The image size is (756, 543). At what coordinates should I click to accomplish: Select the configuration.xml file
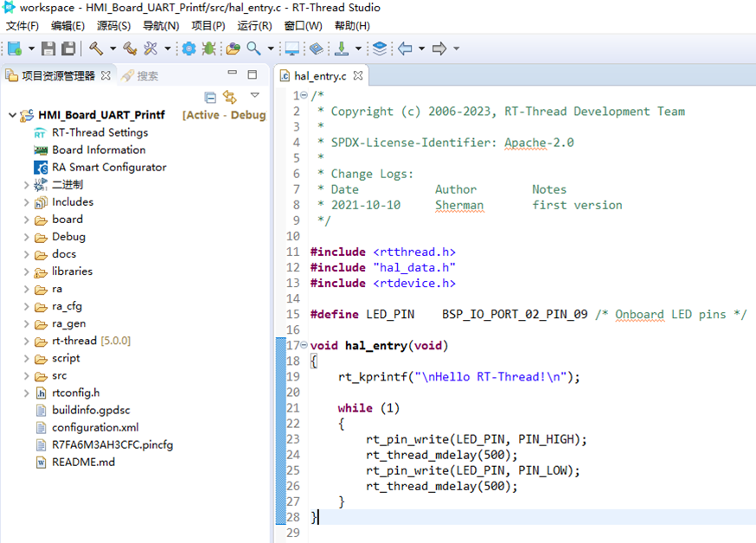95,427
